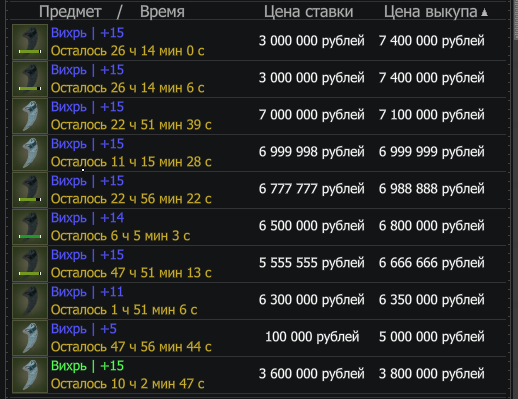This screenshot has width=518, height=399.
Task: Click the light claw icon priced 7 100 000
Action: [30, 116]
